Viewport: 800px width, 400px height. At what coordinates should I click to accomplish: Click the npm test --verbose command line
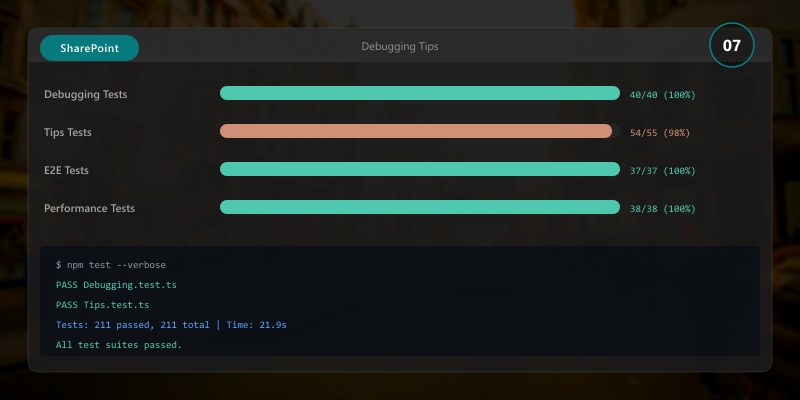[x=111, y=265]
